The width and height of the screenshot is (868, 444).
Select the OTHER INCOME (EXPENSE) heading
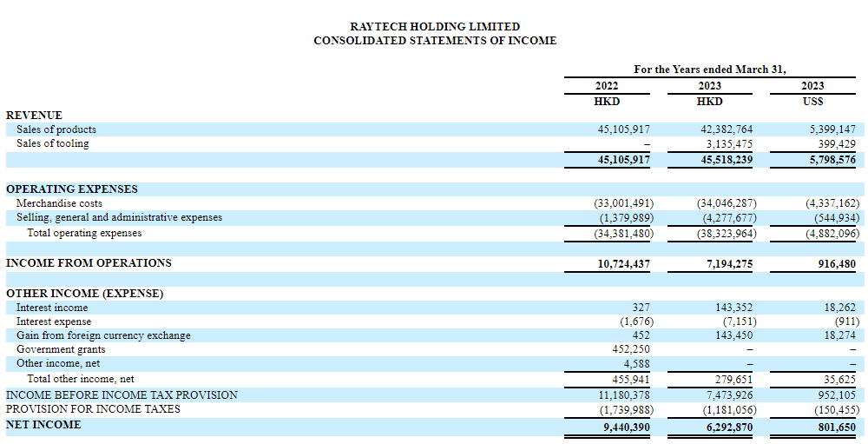click(85, 293)
